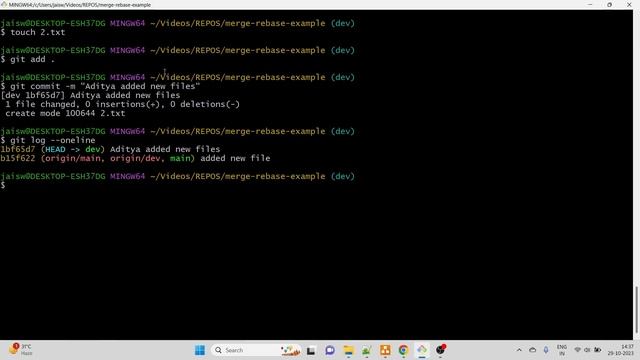The height and width of the screenshot is (360, 640).
Task: Open the green app icon next to File Explorer
Action: tap(367, 350)
